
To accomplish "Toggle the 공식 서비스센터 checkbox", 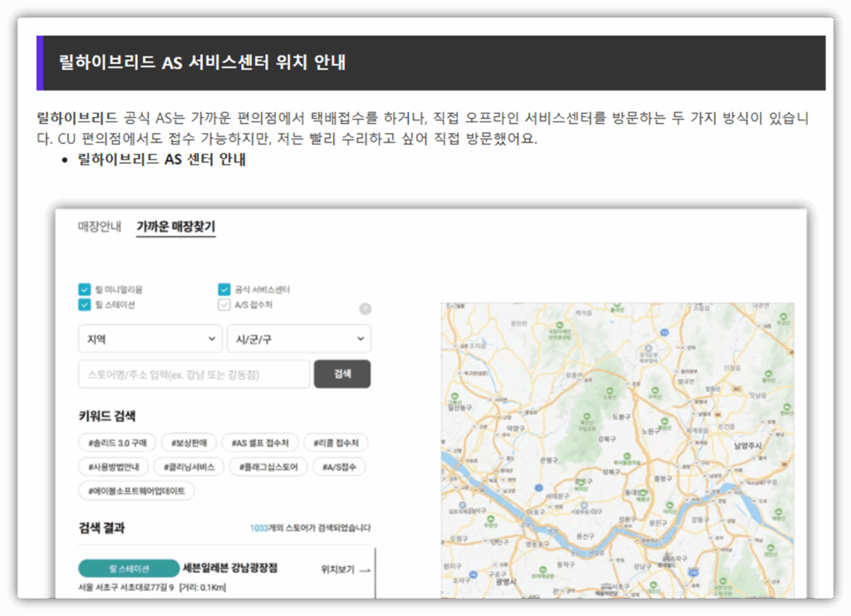I will (224, 289).
